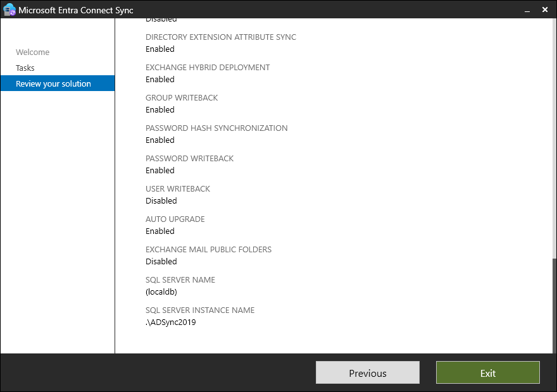Click the GROUP WRITEBACK label
This screenshot has height=392, width=557.
(x=182, y=98)
